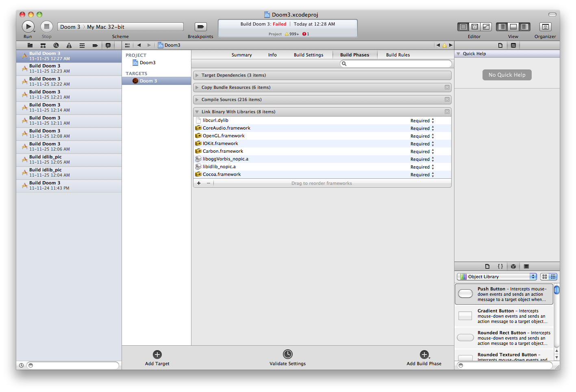The width and height of the screenshot is (576, 392).
Task: Switch to Info tab
Action: [272, 55]
